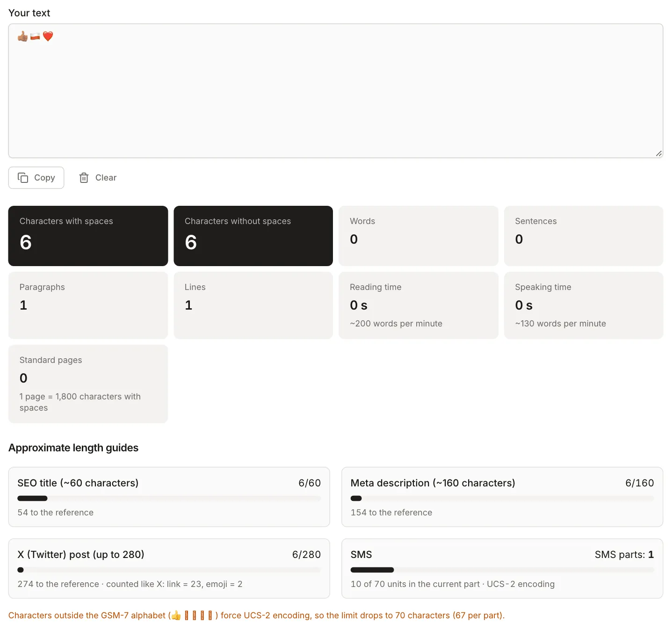Click the "SMS parts: 1" text
The image size is (672, 630).
pos(624,554)
